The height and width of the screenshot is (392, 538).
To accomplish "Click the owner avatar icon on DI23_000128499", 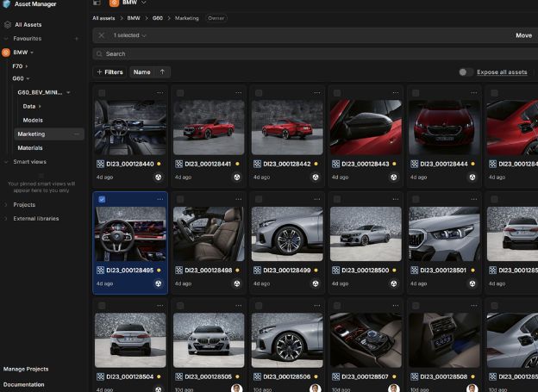I will [316, 283].
